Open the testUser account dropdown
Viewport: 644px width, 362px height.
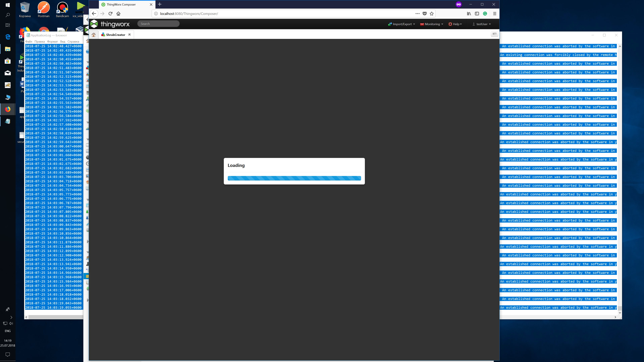(481, 24)
